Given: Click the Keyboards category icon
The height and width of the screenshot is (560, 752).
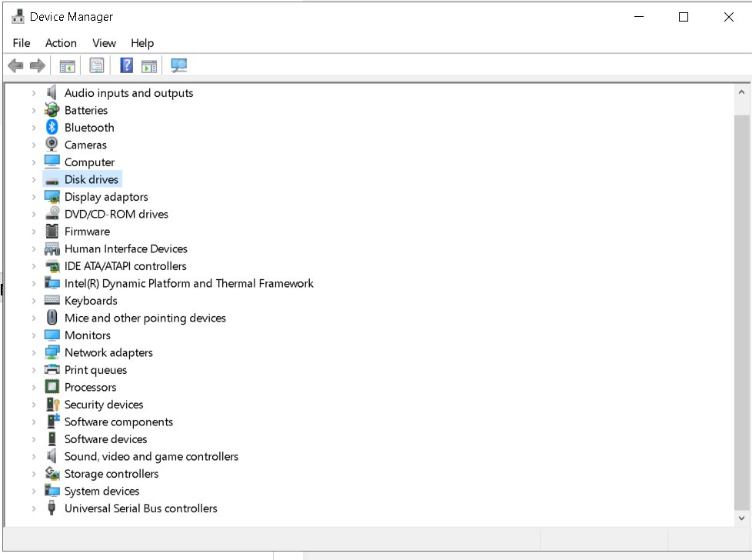Looking at the screenshot, I should [x=52, y=301].
